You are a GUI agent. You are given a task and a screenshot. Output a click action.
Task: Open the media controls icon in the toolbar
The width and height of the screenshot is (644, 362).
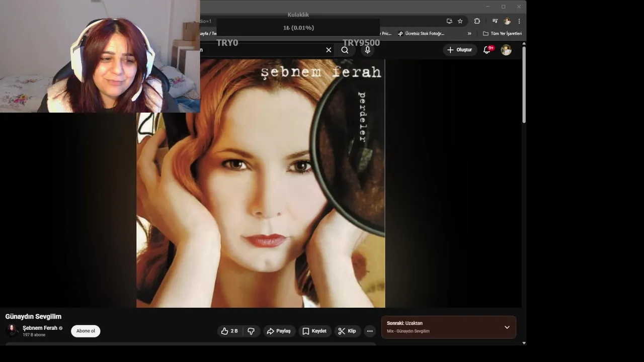(495, 21)
